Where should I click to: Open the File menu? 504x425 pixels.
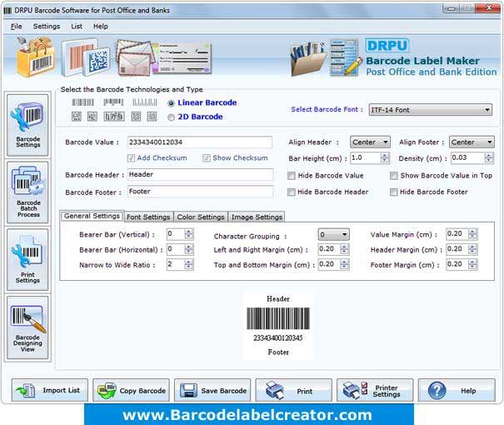17,27
